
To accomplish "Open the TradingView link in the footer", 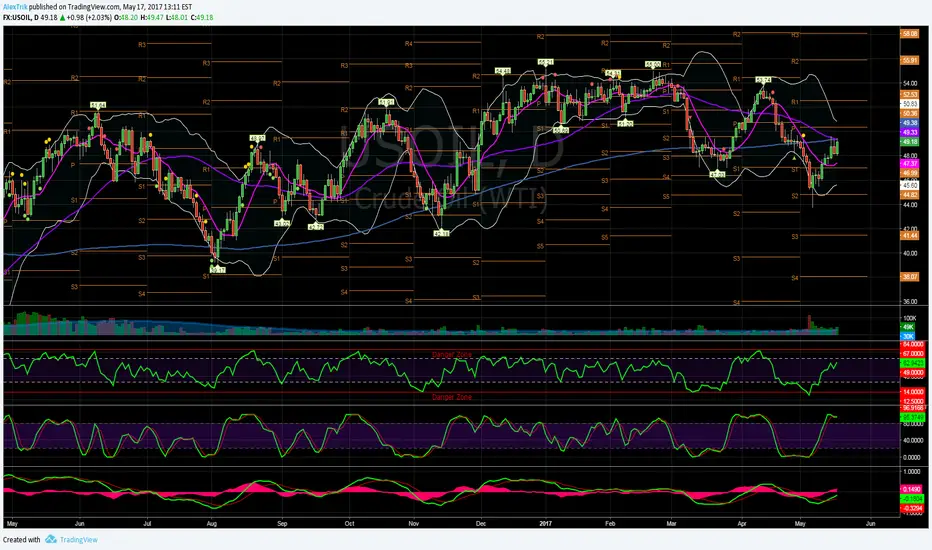I will [78, 540].
